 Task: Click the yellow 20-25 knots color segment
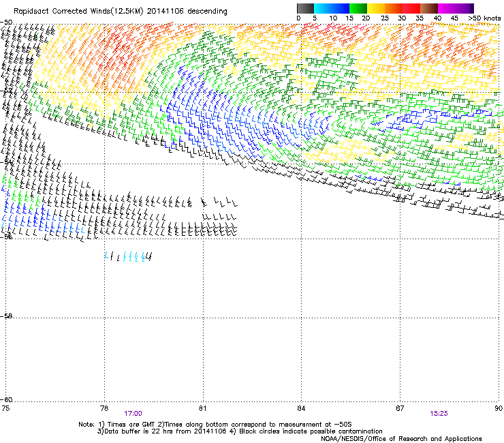coord(376,8)
